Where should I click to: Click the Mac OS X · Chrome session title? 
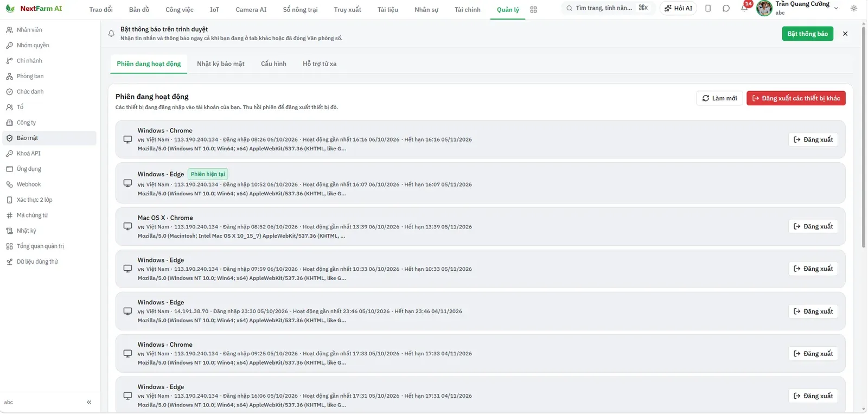(x=165, y=218)
